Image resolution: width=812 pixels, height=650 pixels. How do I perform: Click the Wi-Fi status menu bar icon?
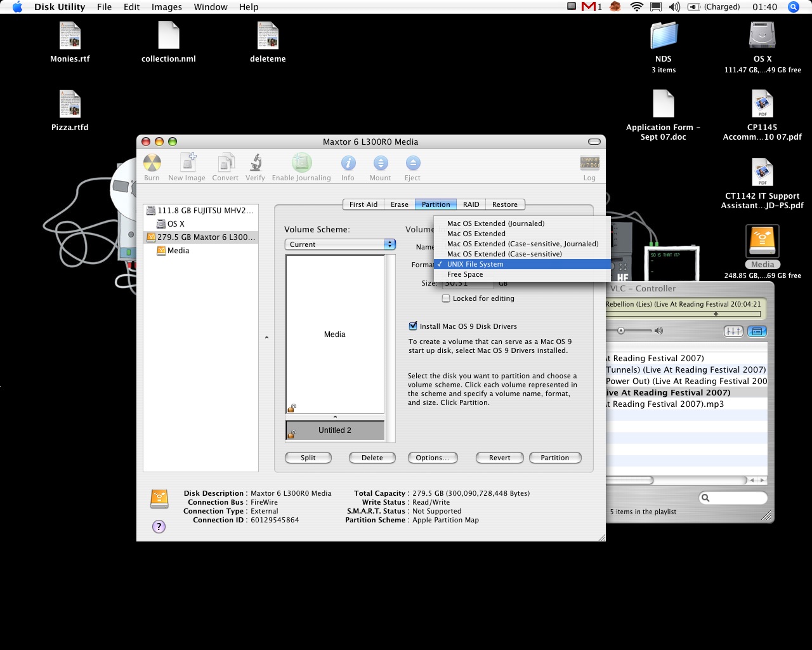pos(636,7)
